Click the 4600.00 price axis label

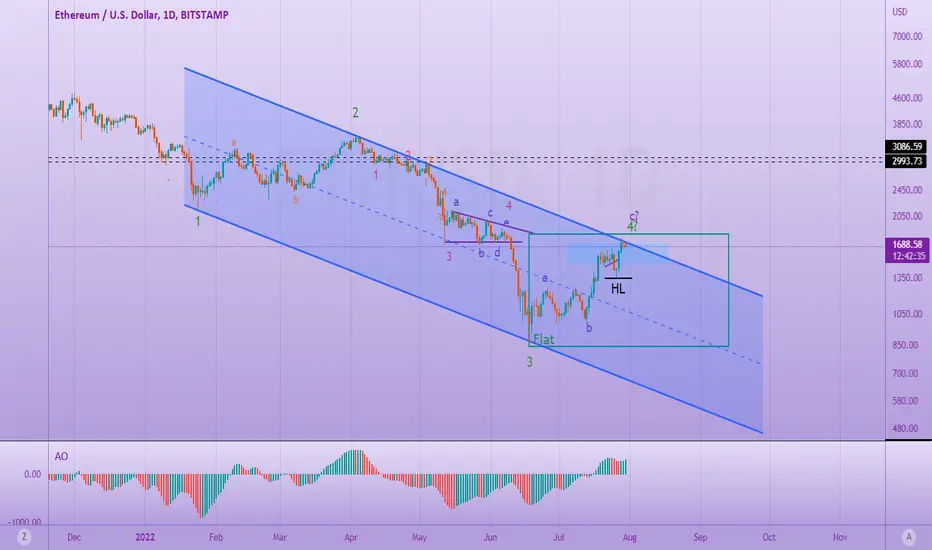coord(907,98)
